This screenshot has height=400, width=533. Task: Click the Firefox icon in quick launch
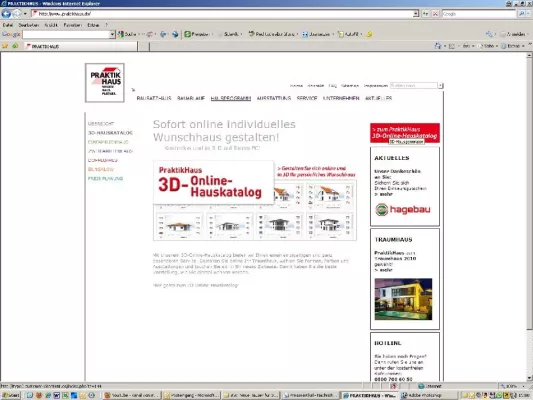click(x=39, y=395)
